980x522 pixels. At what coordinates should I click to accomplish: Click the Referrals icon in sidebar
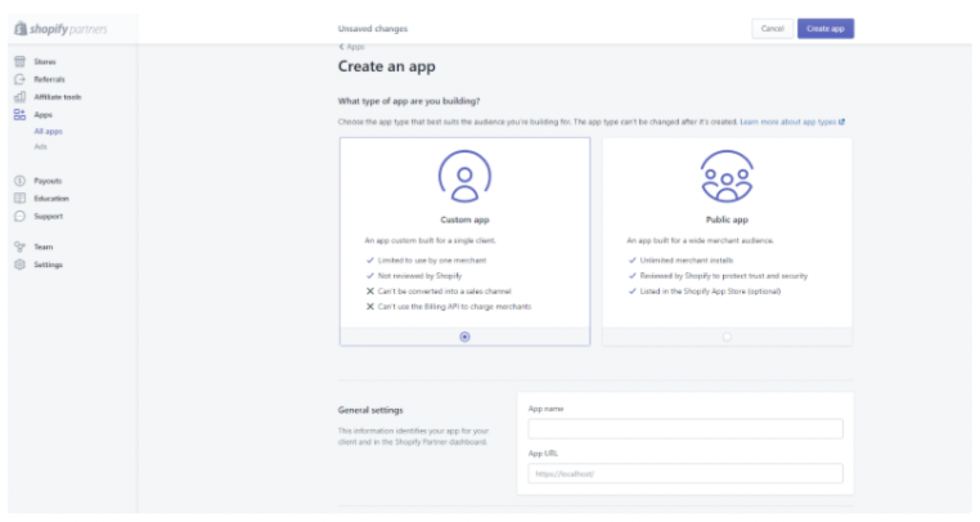tap(20, 79)
